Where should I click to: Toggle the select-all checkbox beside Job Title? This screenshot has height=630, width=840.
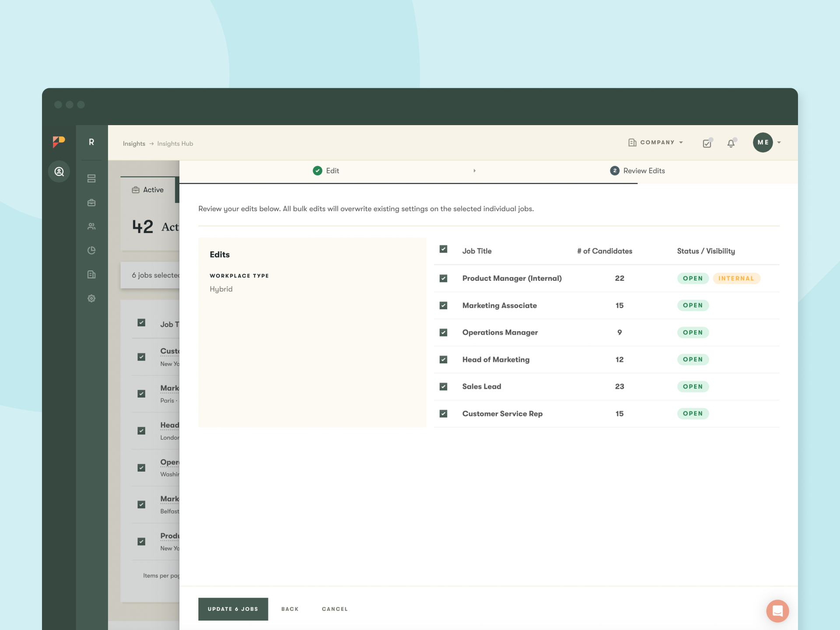[443, 249]
